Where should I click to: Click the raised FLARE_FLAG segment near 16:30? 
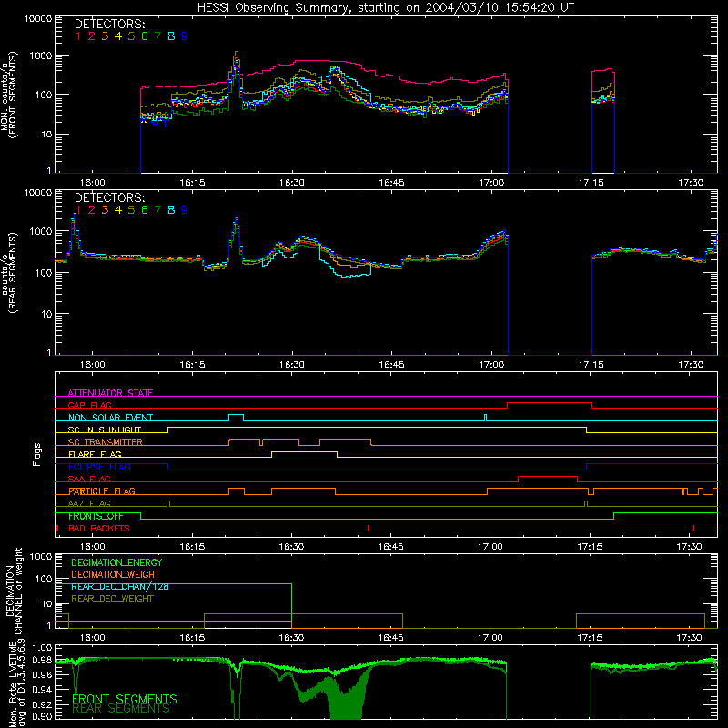(305, 451)
